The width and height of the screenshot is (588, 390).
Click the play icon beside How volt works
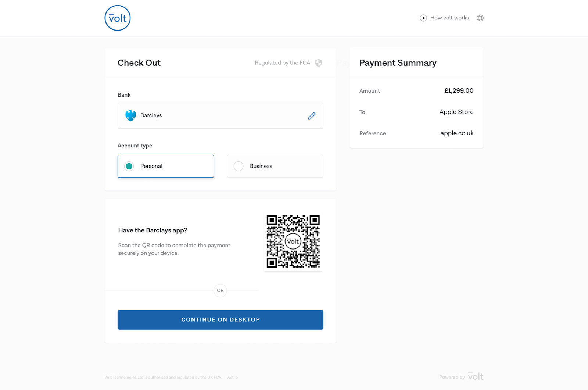point(423,18)
